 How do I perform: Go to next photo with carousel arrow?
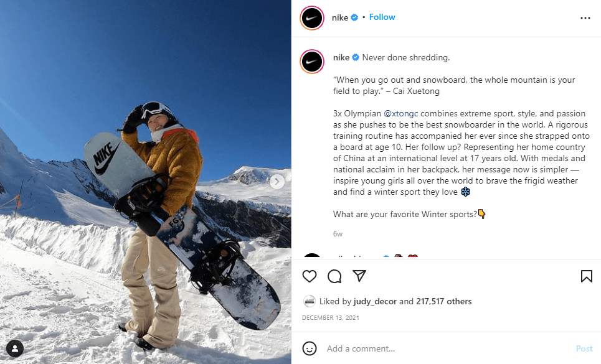pos(277,182)
